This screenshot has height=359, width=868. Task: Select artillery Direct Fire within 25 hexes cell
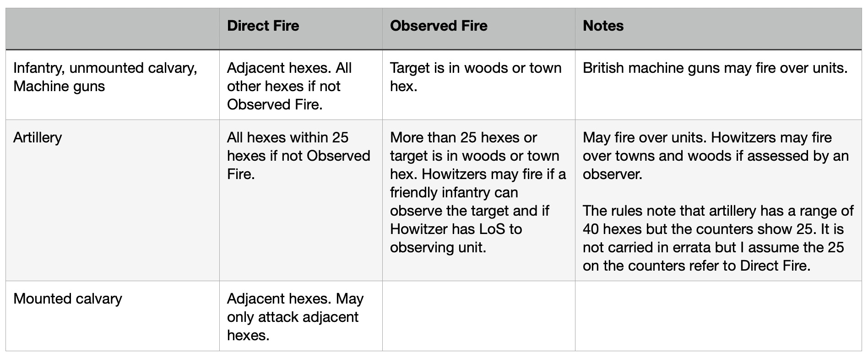[x=301, y=200]
